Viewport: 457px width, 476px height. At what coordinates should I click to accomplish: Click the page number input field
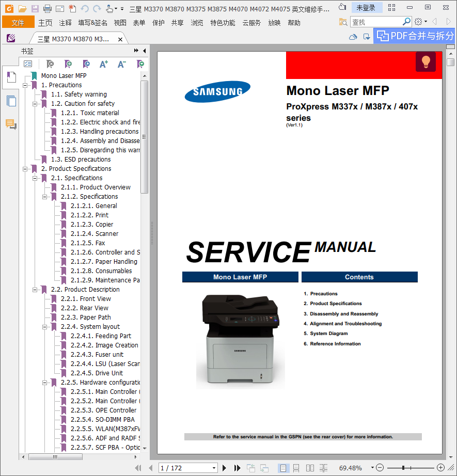click(x=185, y=468)
